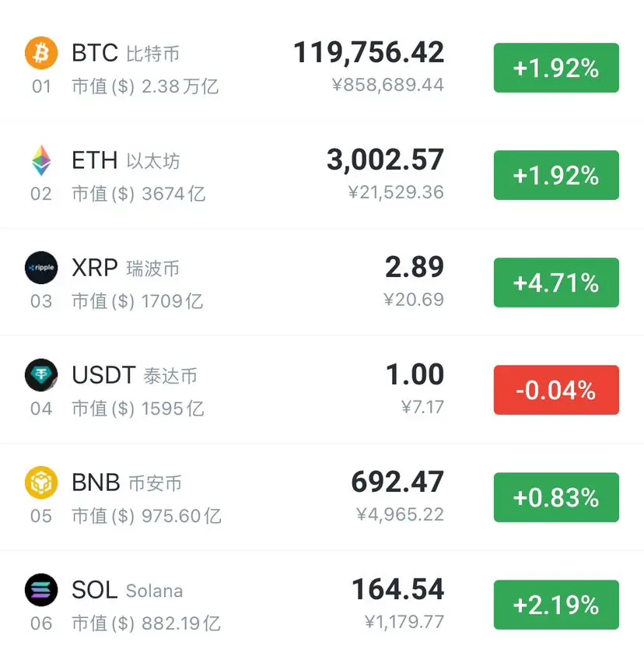The width and height of the screenshot is (644, 656).
Task: Select the XRP 瑞波币 coin name
Action: (125, 268)
